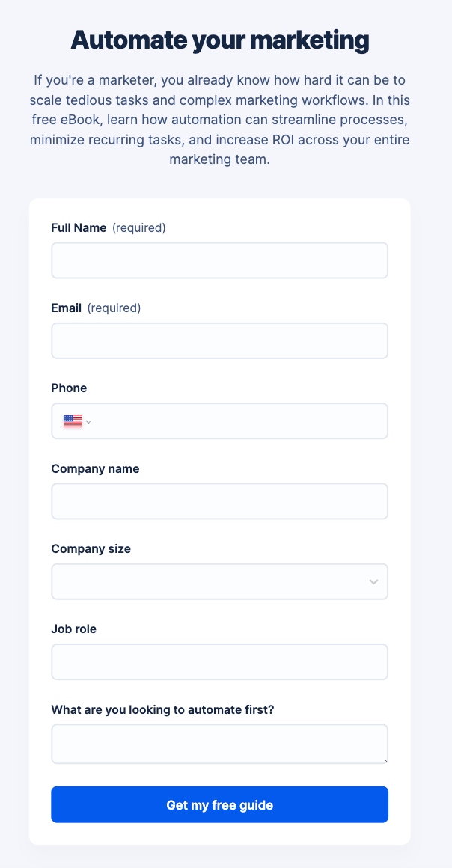Click the Full Name label text

click(79, 227)
